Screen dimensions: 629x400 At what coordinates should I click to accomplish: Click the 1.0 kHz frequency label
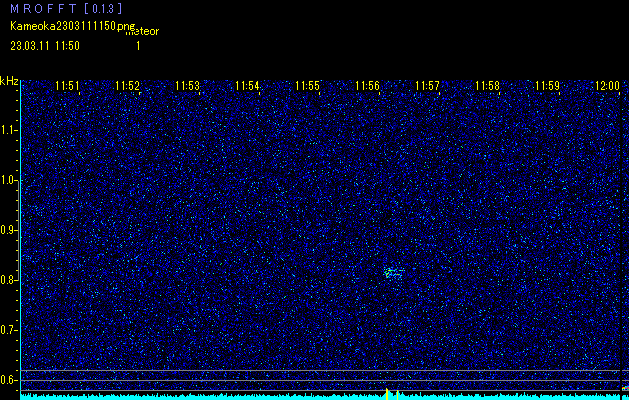pos(8,181)
